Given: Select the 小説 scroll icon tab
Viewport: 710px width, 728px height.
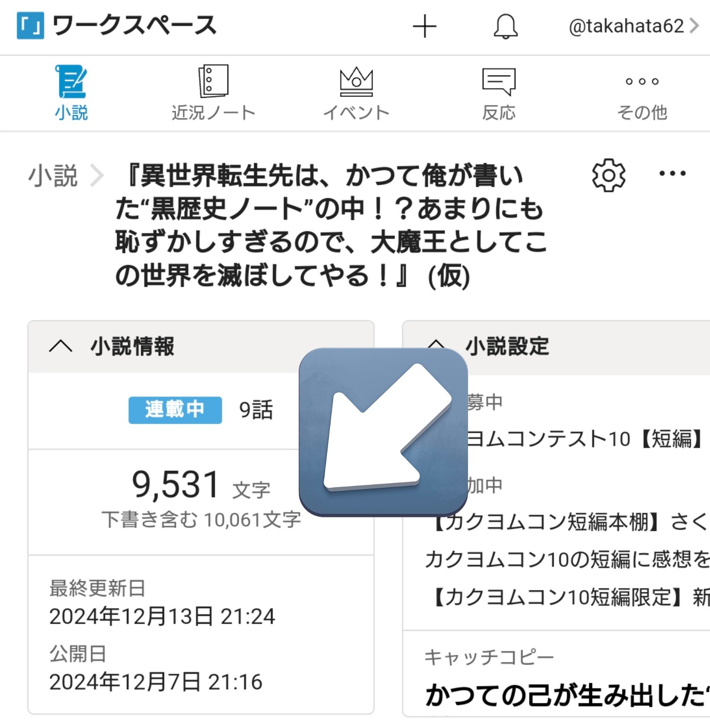Looking at the screenshot, I should (x=71, y=92).
